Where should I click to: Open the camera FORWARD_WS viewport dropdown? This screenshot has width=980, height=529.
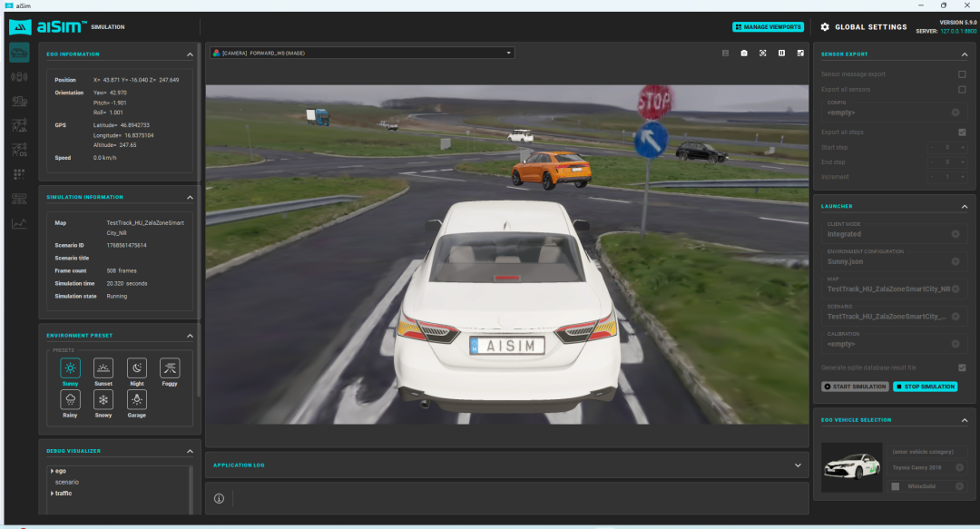(x=362, y=54)
